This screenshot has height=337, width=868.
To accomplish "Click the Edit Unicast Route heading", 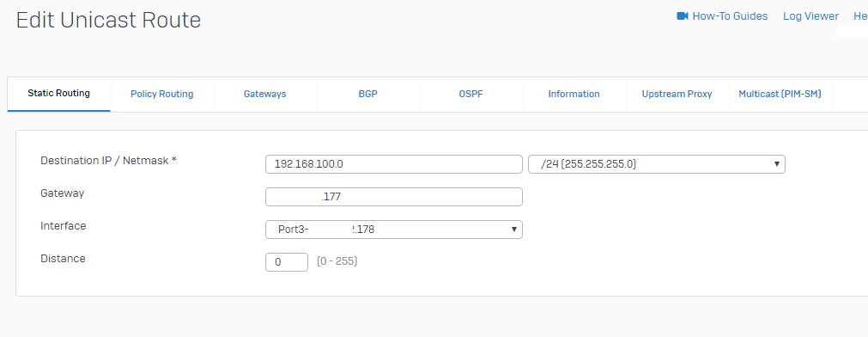I will (108, 21).
